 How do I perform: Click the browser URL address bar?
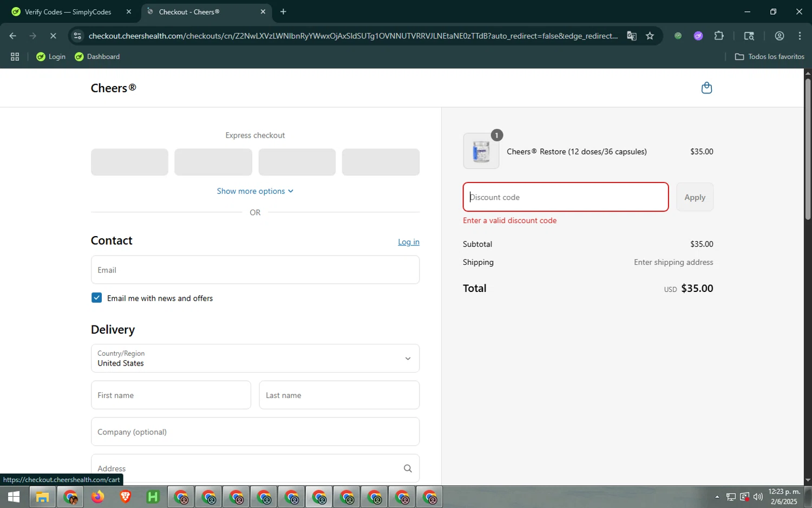point(352,36)
